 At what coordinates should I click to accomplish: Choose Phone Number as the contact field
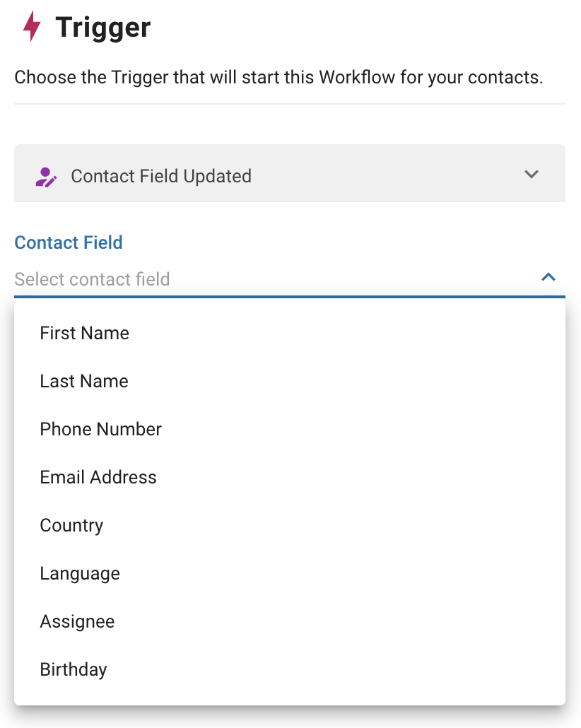[100, 429]
